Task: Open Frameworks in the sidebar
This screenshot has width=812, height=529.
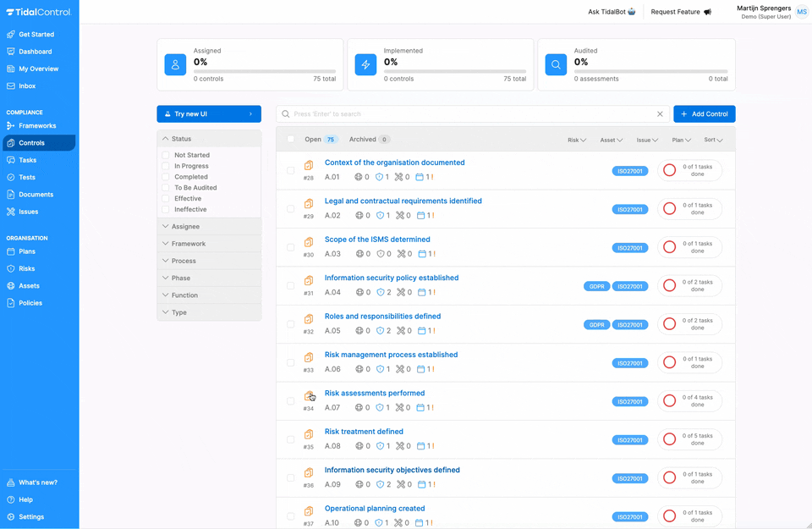Action: pyautogui.click(x=37, y=126)
